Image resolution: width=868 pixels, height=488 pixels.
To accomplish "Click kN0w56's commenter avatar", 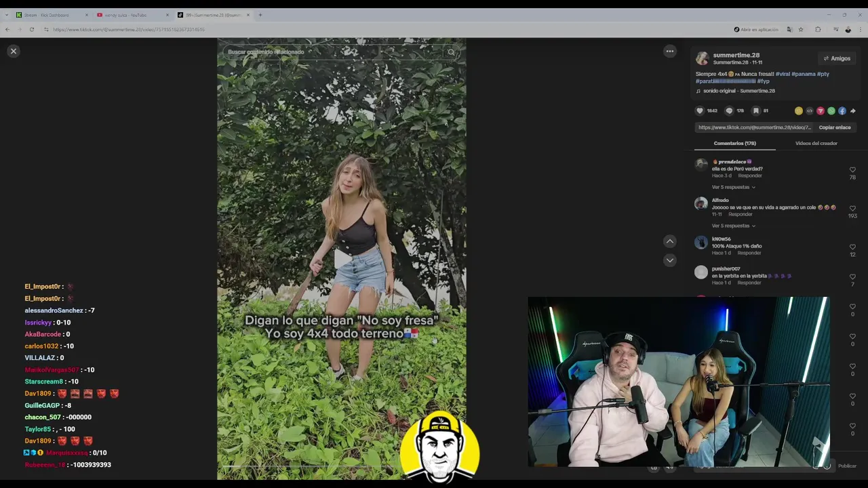I will [701, 242].
